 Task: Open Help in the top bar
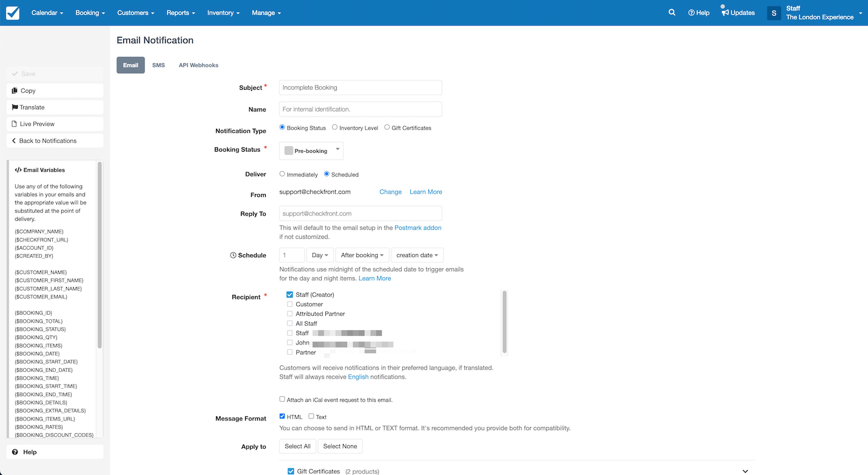click(x=699, y=13)
